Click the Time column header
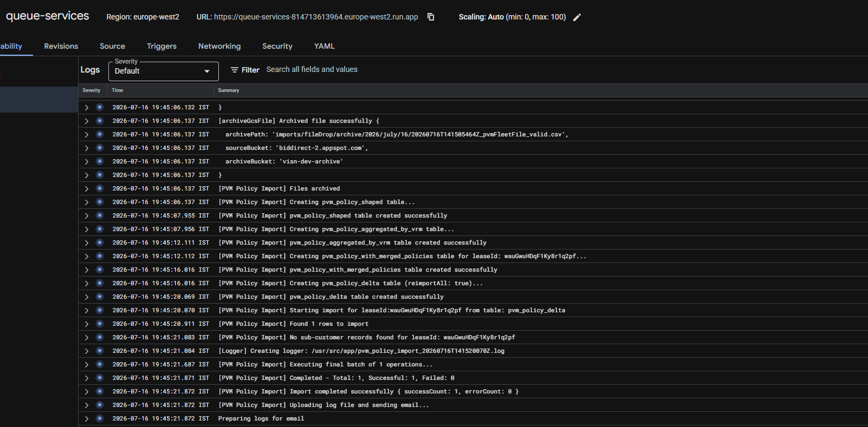 pyautogui.click(x=118, y=90)
